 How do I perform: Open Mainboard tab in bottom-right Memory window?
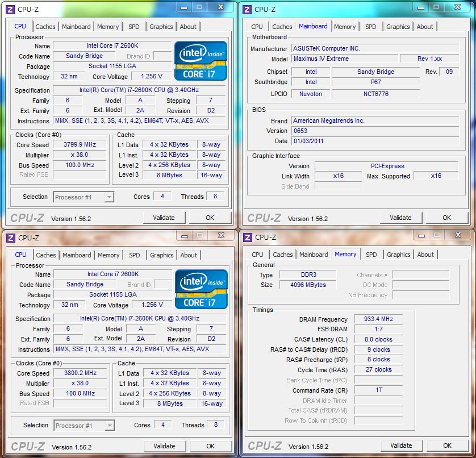click(314, 255)
